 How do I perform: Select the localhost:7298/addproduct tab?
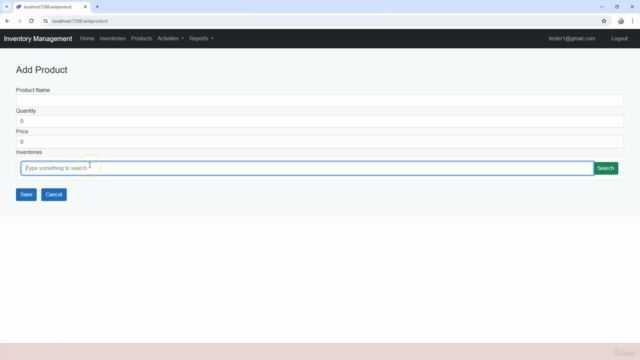52,7
